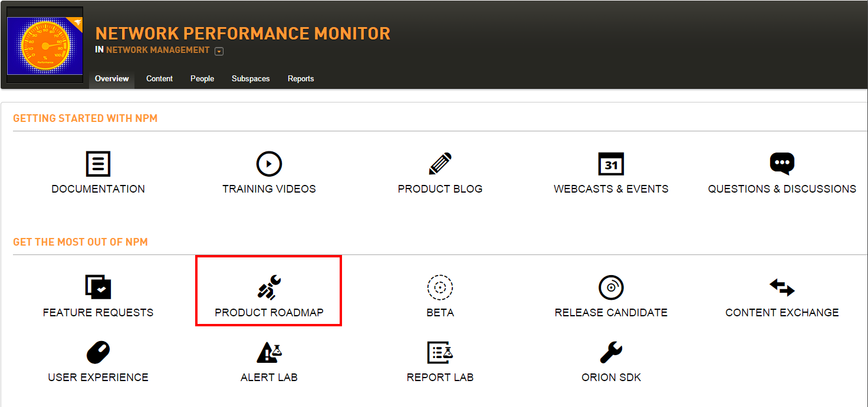Open the Release Candidate disc icon

click(x=611, y=287)
